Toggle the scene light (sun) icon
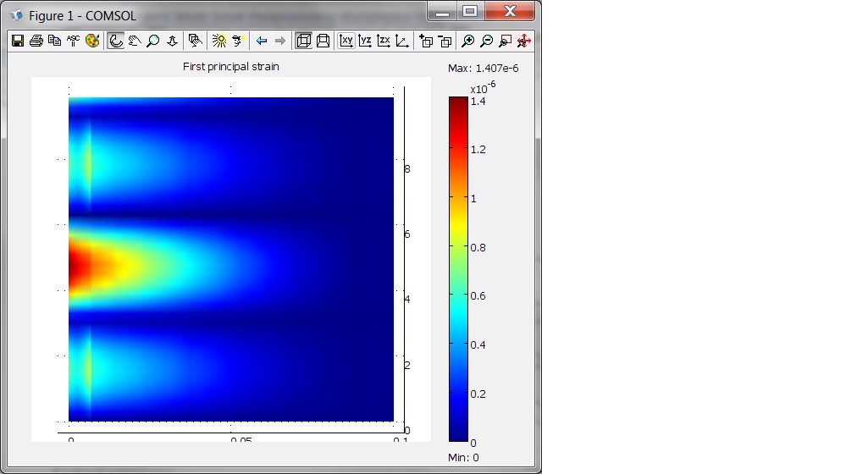 (x=219, y=41)
